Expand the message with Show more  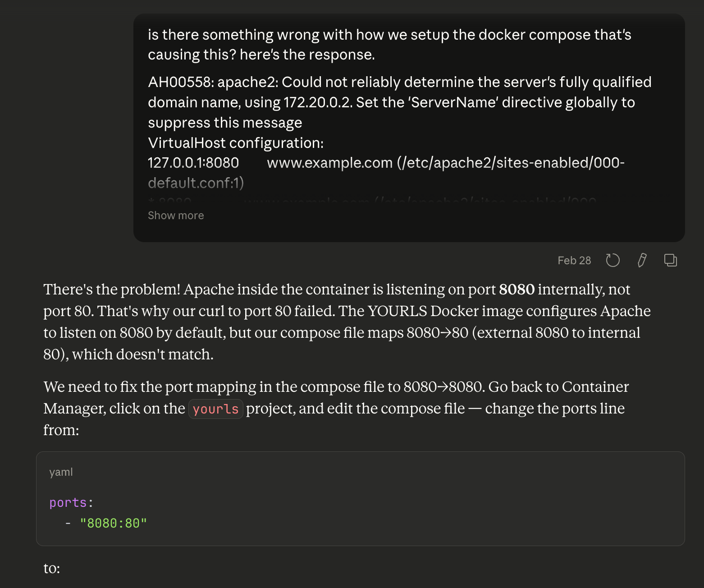176,216
